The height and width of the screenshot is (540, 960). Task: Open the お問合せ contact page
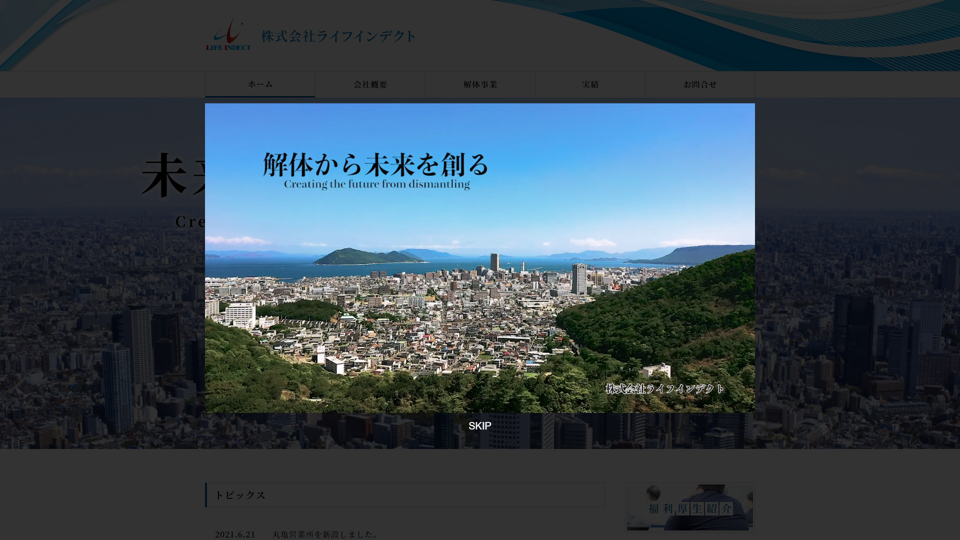tap(700, 85)
